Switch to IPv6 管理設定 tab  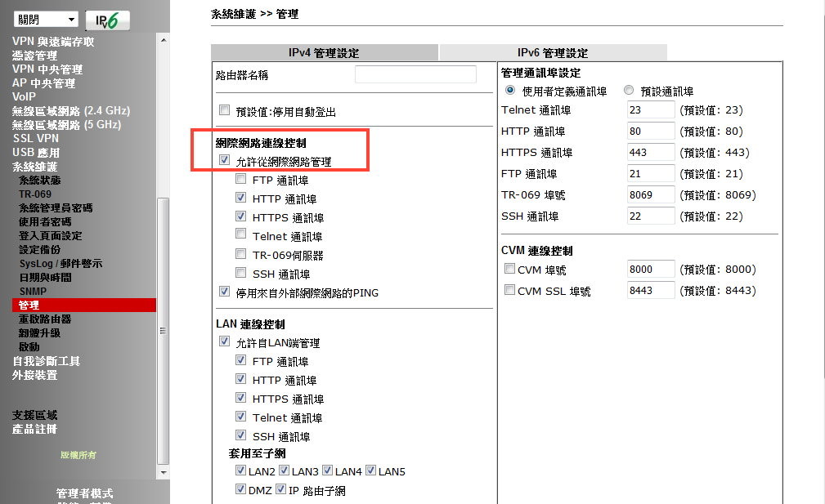pos(553,53)
